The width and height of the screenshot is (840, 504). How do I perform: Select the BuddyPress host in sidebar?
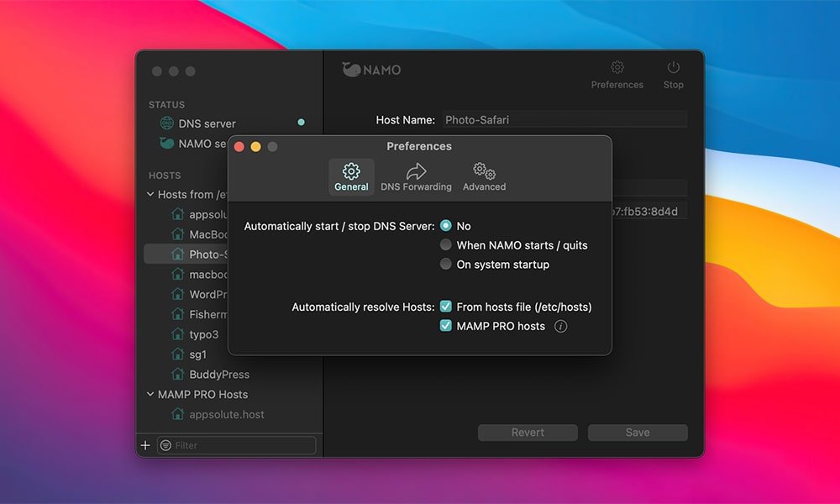pyautogui.click(x=218, y=375)
